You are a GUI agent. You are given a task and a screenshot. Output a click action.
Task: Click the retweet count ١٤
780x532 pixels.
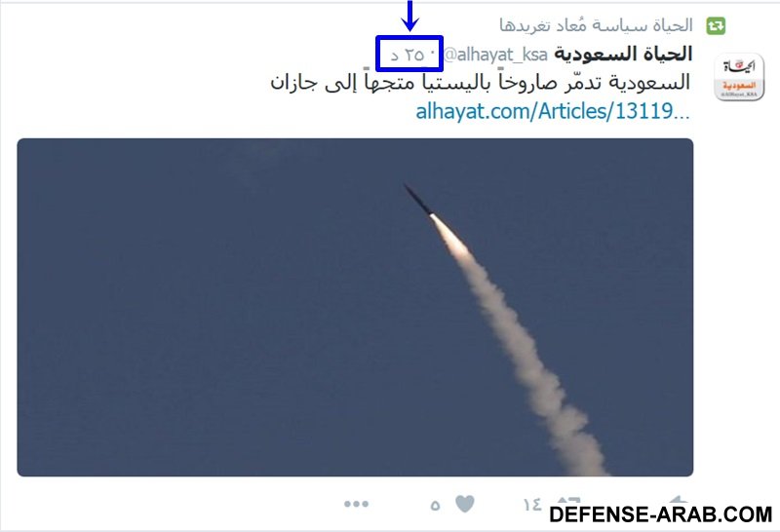coord(532,504)
